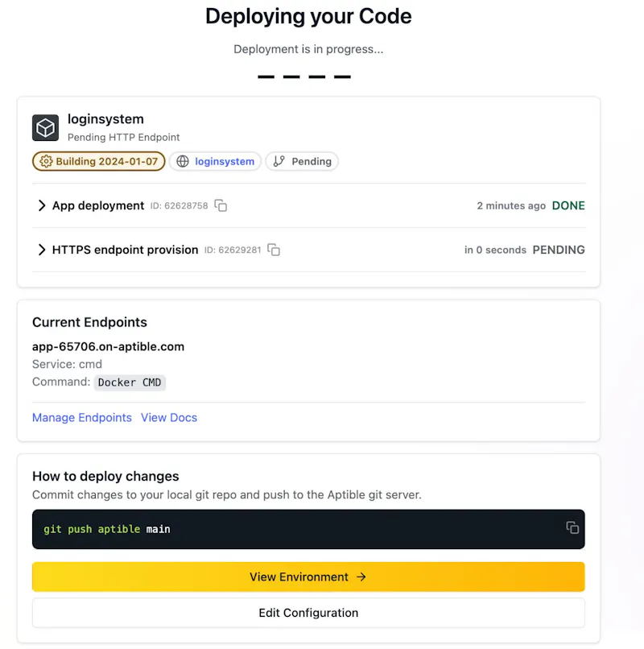
Task: Click the arrow on View Environment
Action: 361,577
